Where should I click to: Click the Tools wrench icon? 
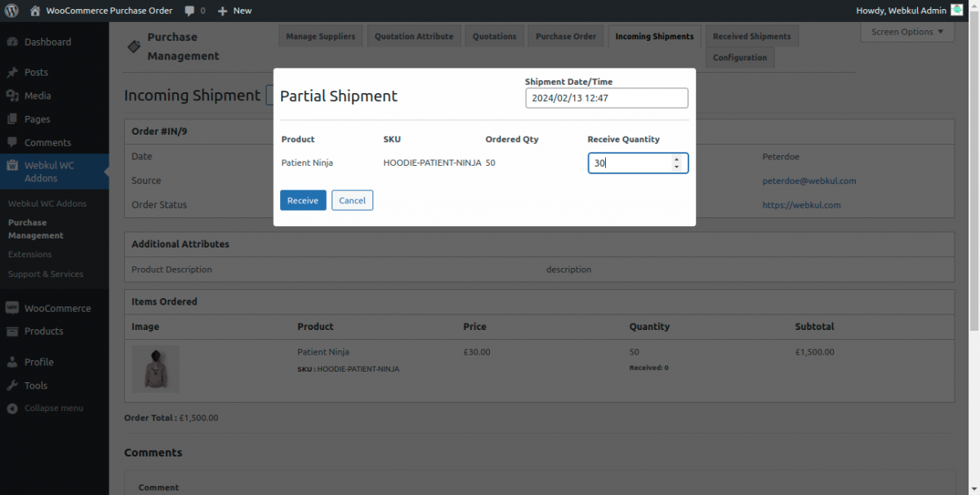(x=11, y=386)
